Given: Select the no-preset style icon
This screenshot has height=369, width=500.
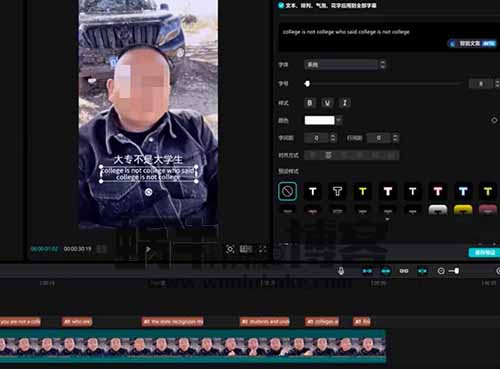Looking at the screenshot, I should tap(287, 191).
